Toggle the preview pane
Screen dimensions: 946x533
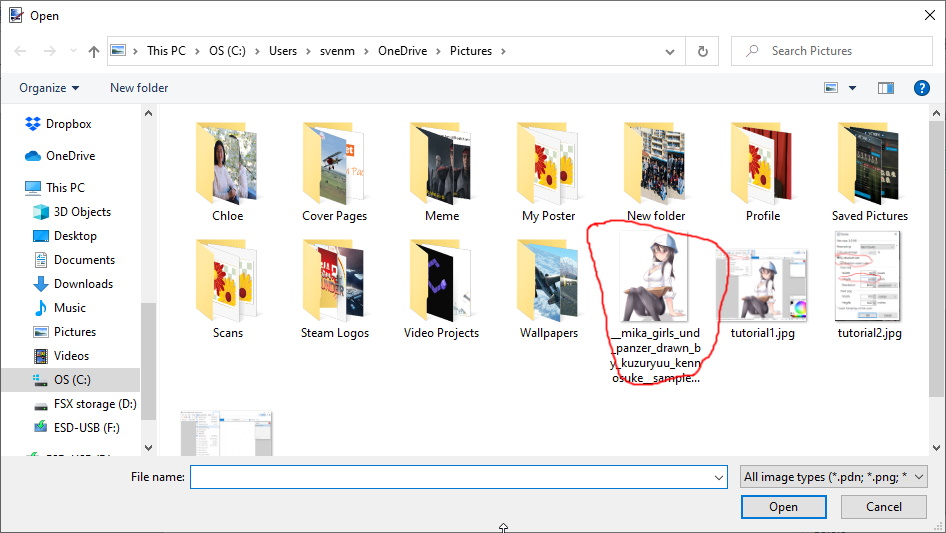coord(886,88)
